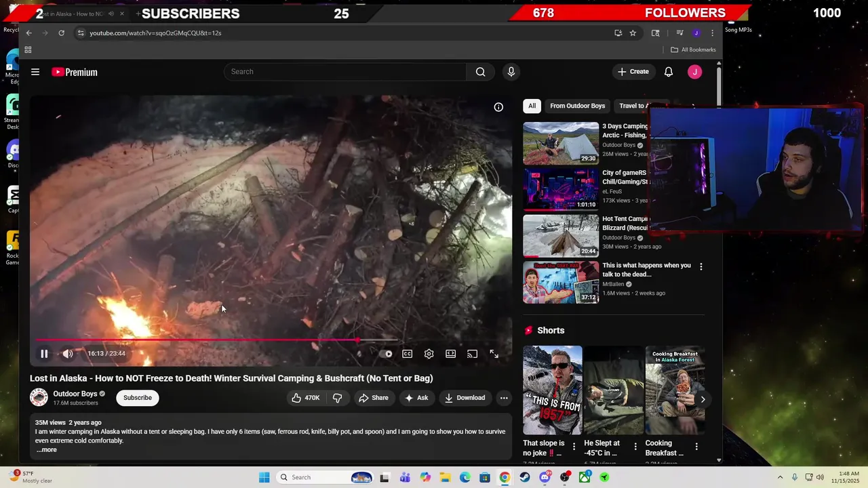Open the Windows Start menu
The height and width of the screenshot is (488, 868).
coord(264,477)
